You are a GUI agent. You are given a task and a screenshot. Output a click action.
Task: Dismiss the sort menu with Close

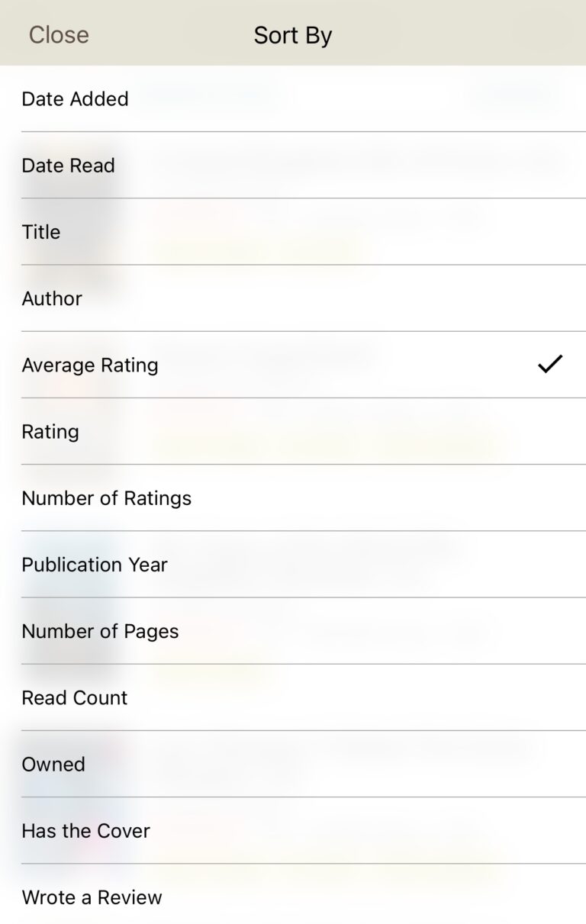tap(59, 34)
